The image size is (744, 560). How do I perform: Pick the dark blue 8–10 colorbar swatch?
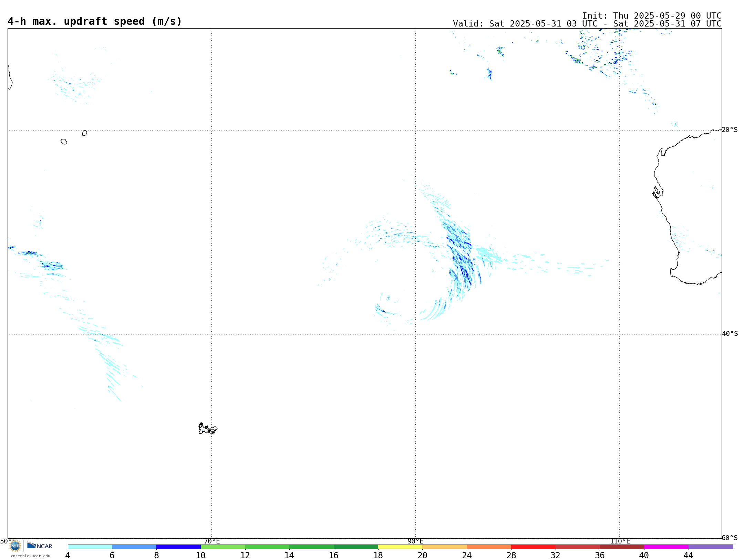[x=178, y=547]
